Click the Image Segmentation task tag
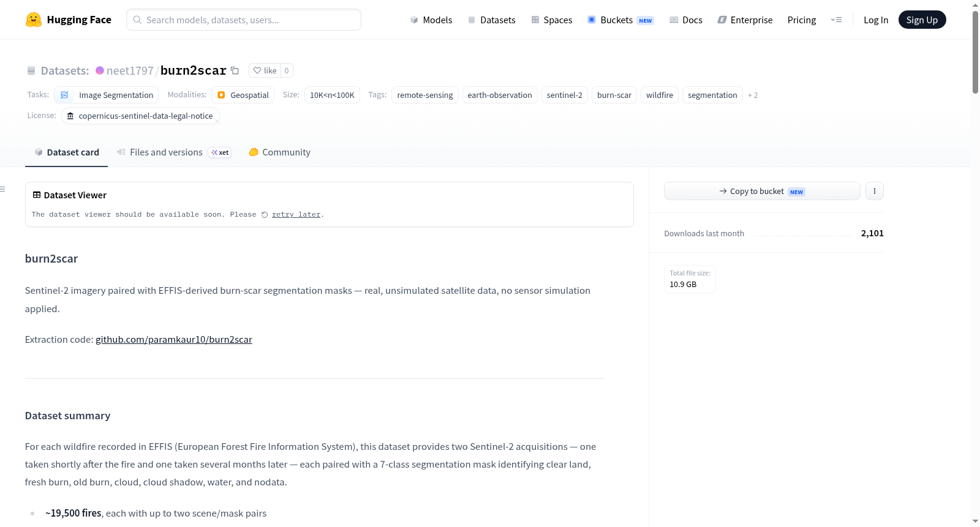The image size is (980, 527). tap(107, 95)
